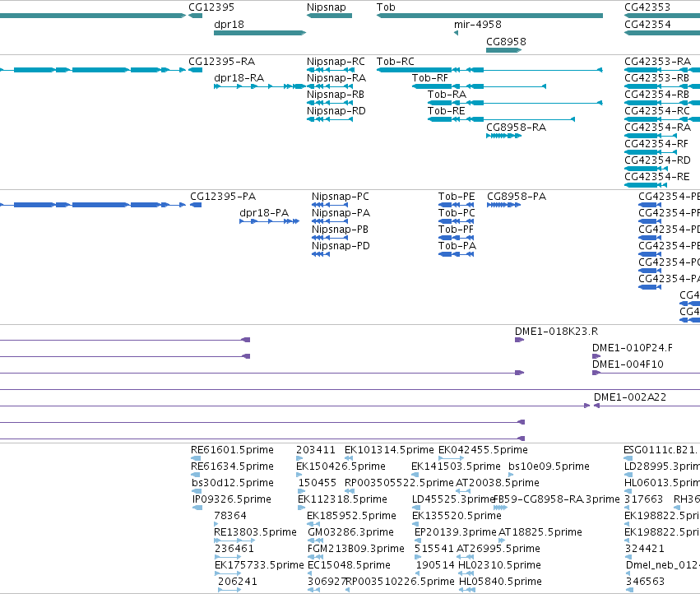
Task: Click the Nipsnap-RA transcript
Action: pos(330,86)
